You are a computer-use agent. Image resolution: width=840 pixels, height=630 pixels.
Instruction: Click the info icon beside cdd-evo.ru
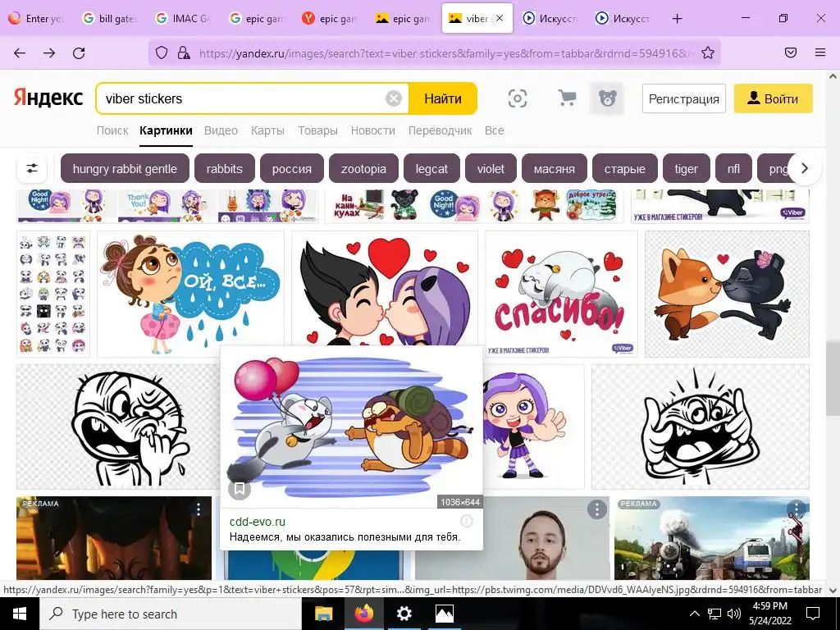[467, 521]
